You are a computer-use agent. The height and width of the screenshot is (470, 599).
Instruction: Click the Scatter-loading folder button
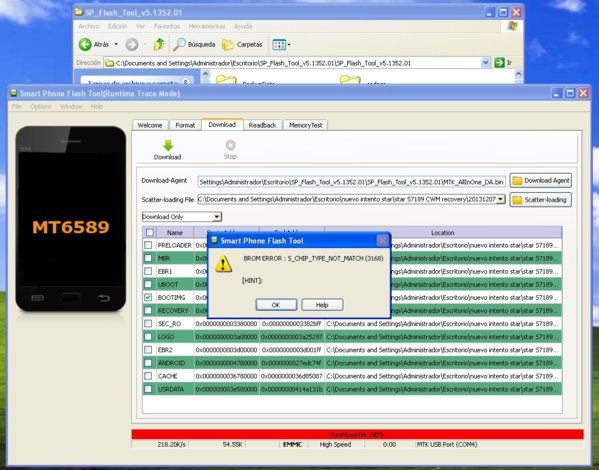point(541,199)
